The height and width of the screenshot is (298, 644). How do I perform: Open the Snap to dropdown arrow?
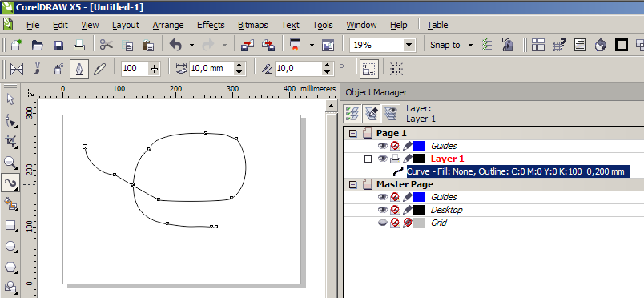[x=471, y=45]
